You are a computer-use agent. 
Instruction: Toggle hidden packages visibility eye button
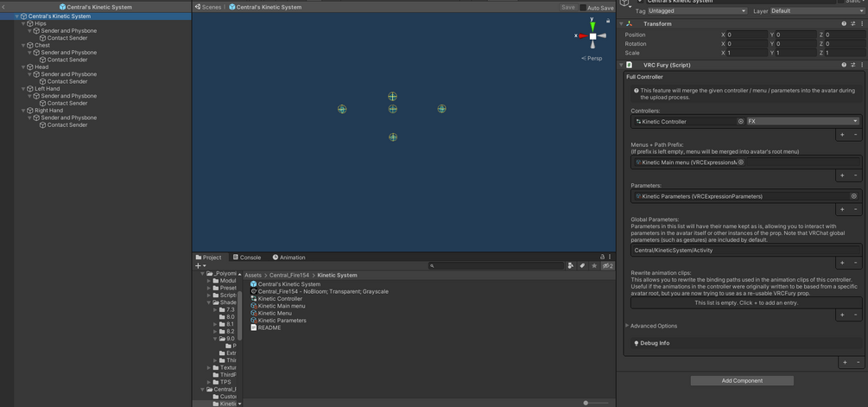(607, 266)
